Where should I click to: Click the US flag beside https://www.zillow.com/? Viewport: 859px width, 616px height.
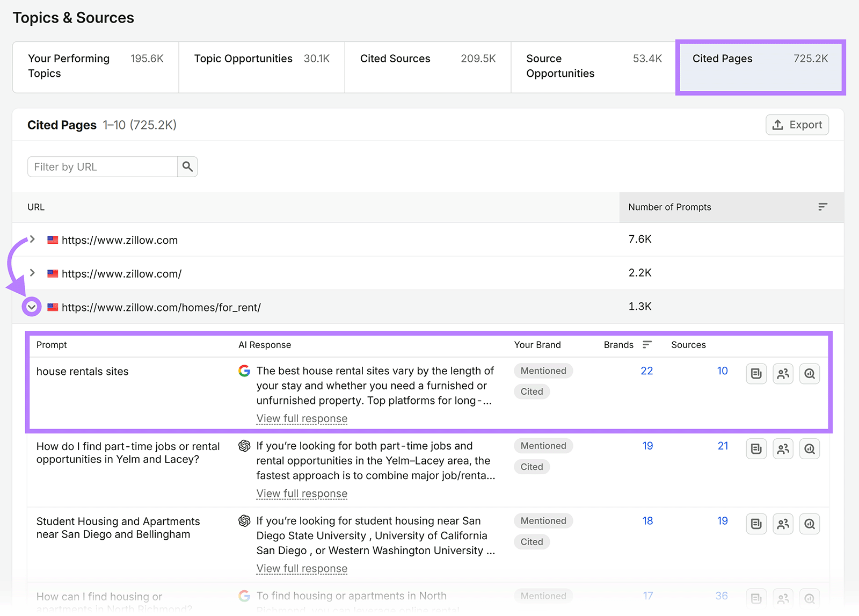click(53, 273)
